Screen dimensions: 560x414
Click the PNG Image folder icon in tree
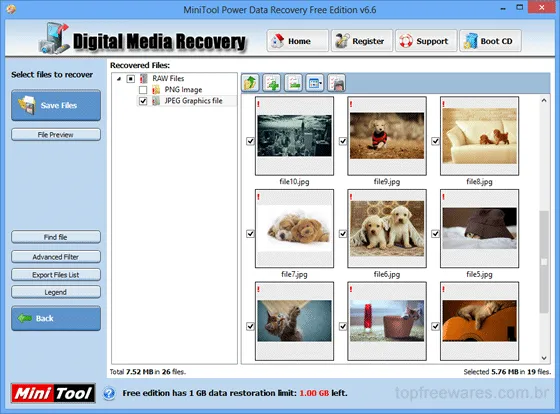(x=156, y=90)
